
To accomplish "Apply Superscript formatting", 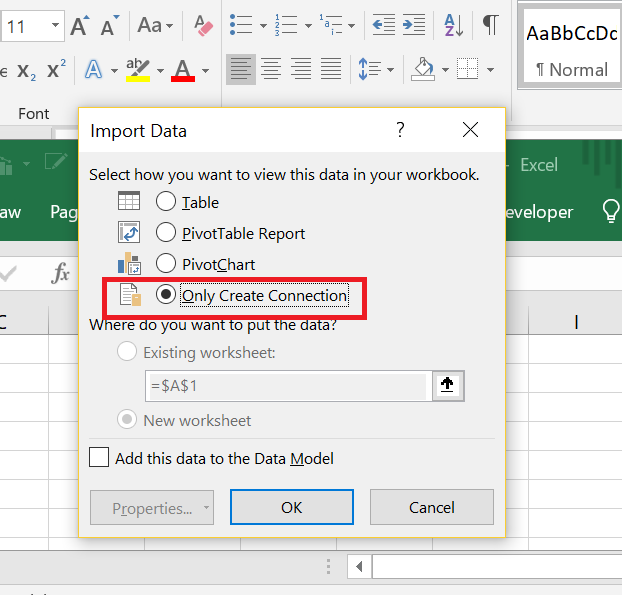I will pyautogui.click(x=57, y=70).
